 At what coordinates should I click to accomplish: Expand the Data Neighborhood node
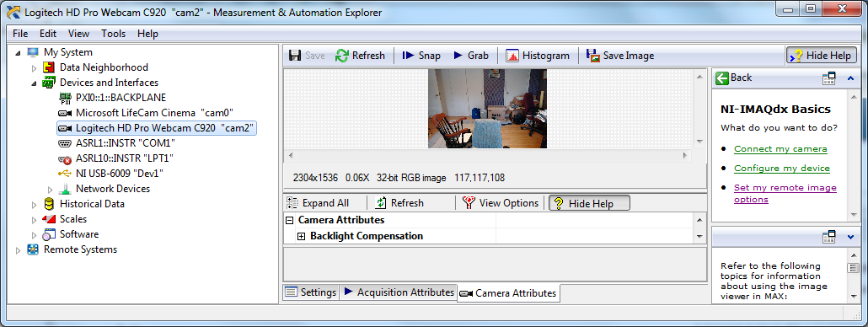[34, 68]
